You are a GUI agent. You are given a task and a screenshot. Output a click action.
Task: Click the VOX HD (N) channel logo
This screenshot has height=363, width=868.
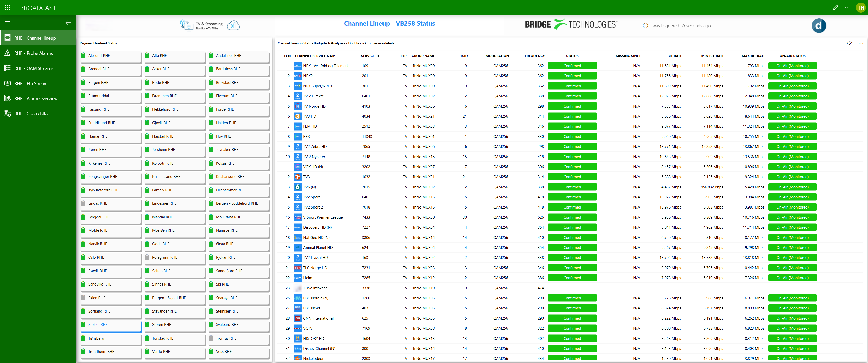297,167
